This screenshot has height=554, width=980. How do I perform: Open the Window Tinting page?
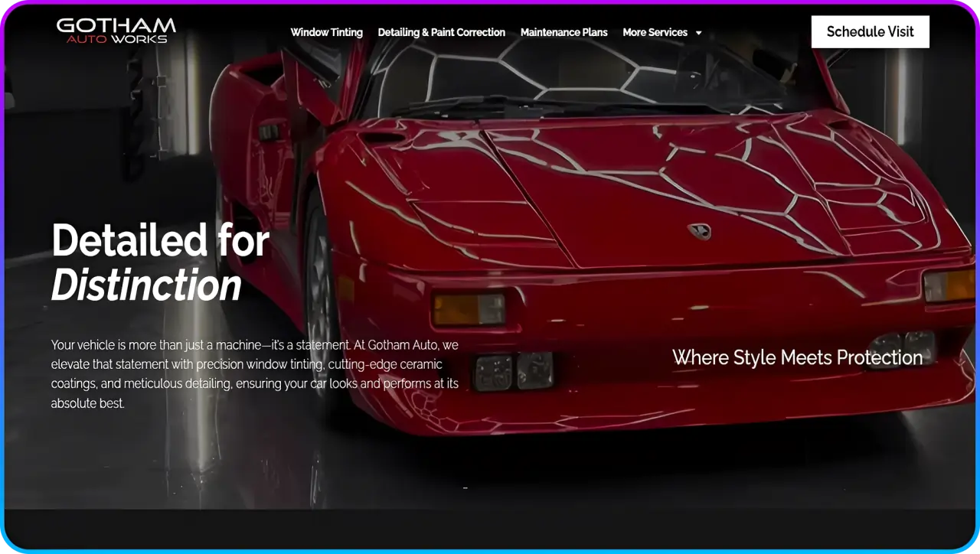(326, 32)
